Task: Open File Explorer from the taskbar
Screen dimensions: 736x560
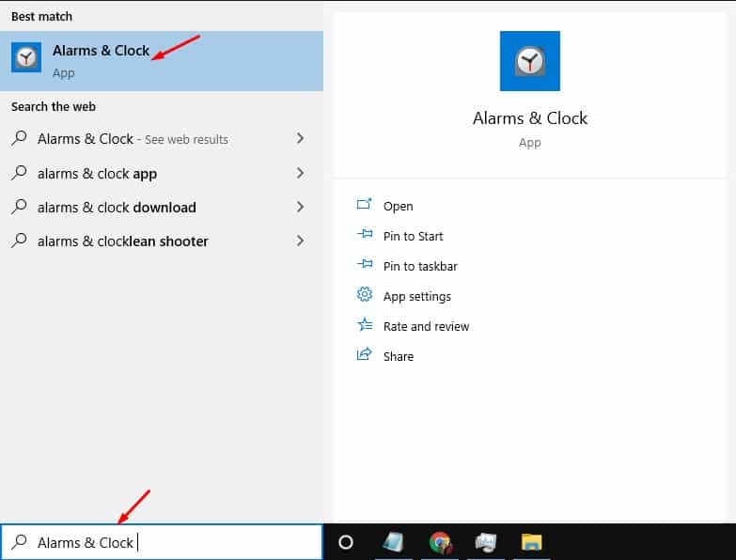Action: coord(531,542)
